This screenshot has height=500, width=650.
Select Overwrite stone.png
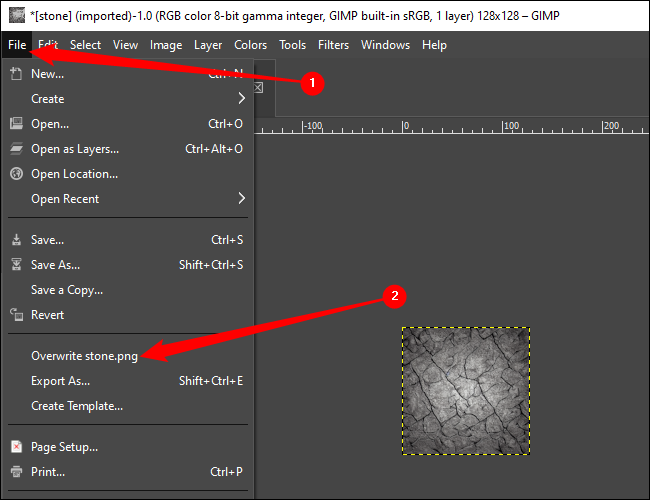point(128,356)
